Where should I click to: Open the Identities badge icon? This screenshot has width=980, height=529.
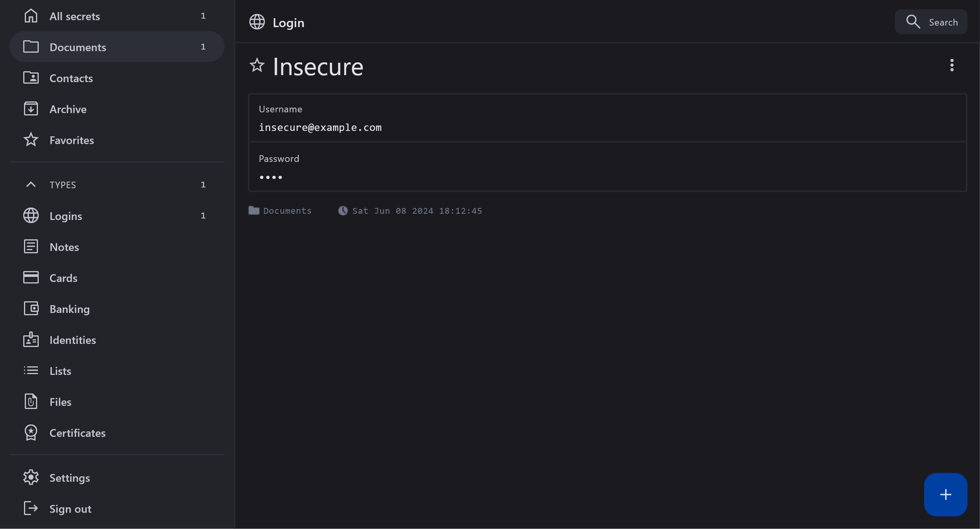(31, 340)
